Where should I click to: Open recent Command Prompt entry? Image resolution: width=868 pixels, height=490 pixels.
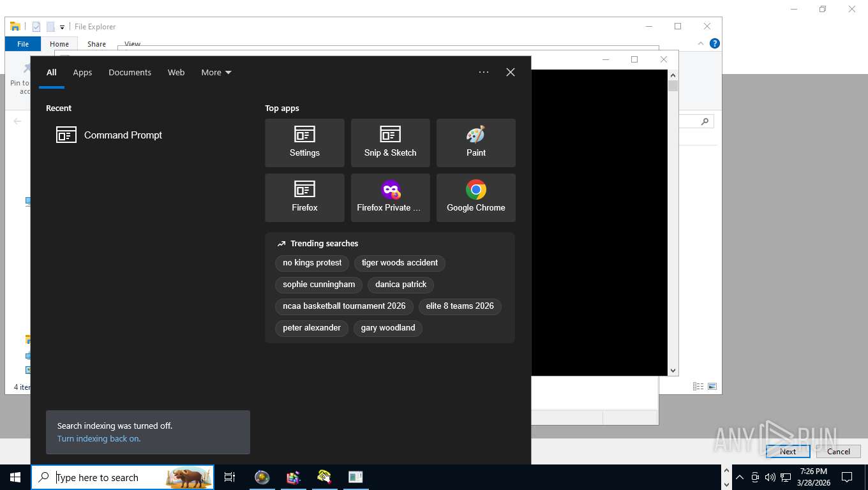(x=148, y=135)
